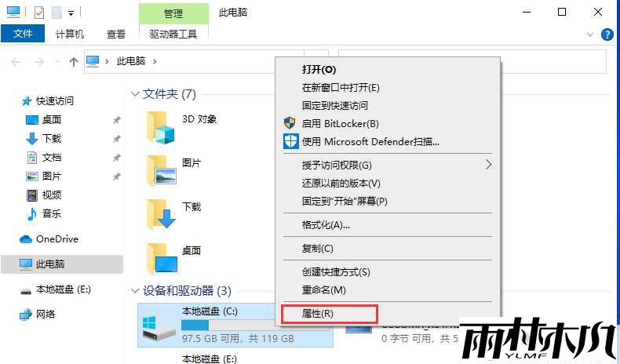The width and height of the screenshot is (620, 364).
Task: Collapse the 文件夹 (7) group chevron
Action: pyautogui.click(x=135, y=94)
